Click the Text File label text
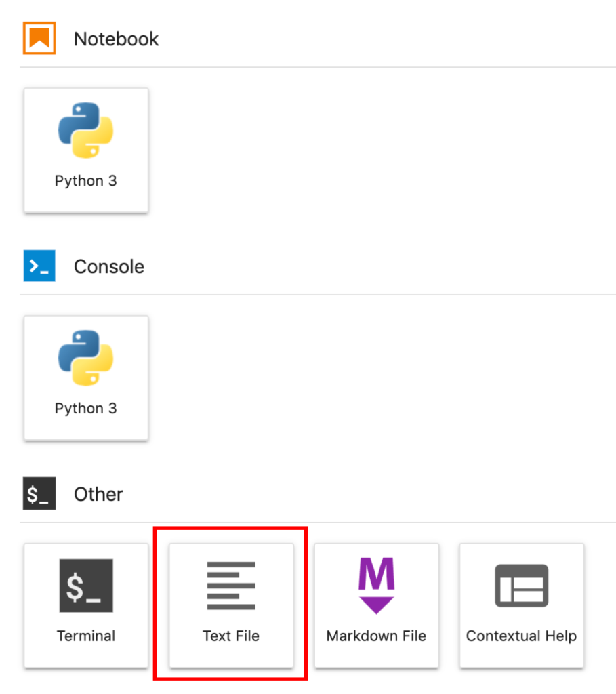616x694 pixels. coord(231,636)
